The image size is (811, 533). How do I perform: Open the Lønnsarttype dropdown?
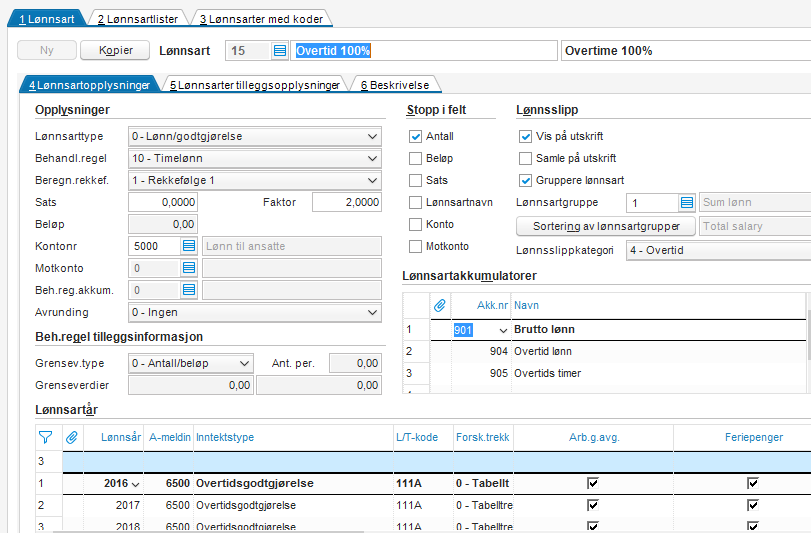pos(255,136)
